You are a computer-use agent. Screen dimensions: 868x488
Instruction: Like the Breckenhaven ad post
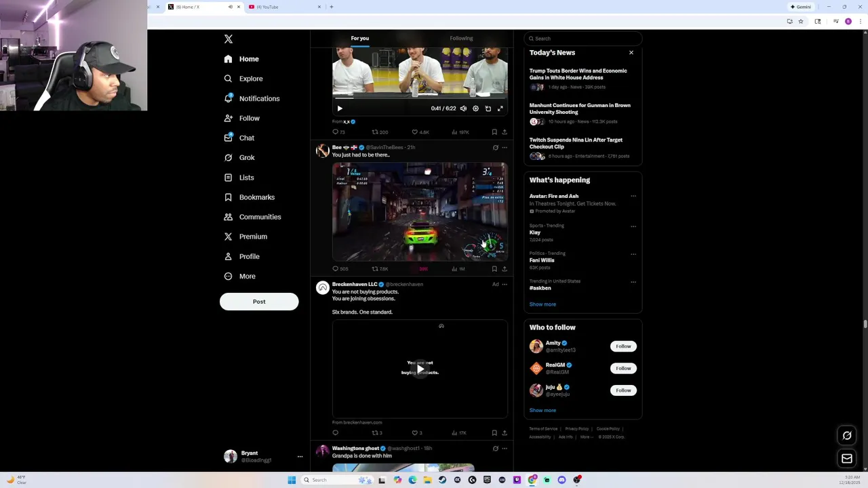pos(417,433)
